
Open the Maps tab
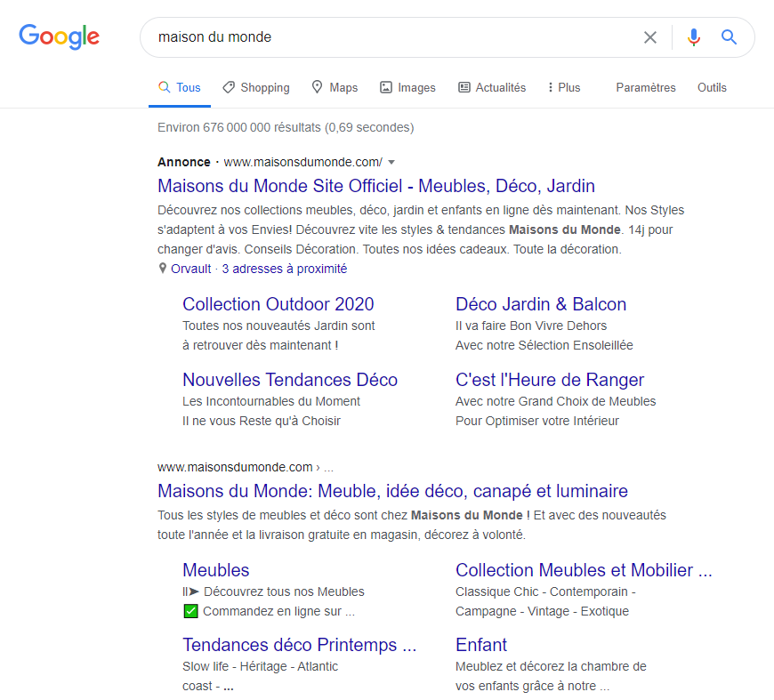tap(335, 87)
